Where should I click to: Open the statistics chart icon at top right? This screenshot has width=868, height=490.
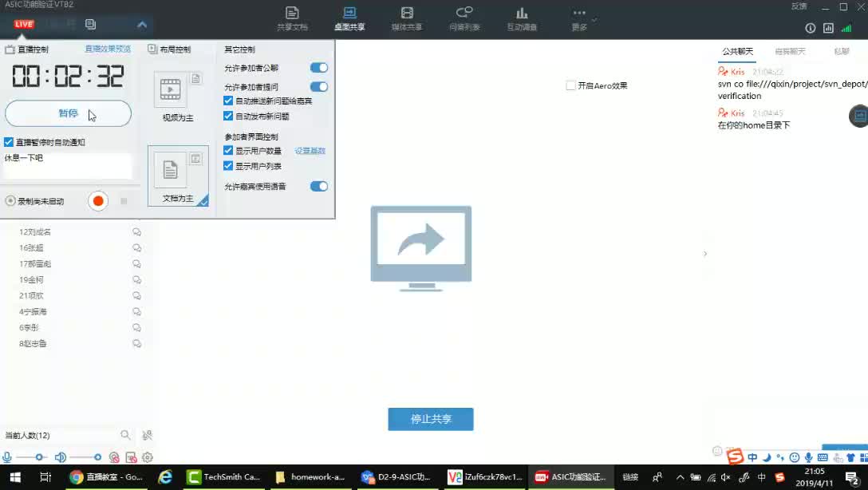click(x=828, y=28)
